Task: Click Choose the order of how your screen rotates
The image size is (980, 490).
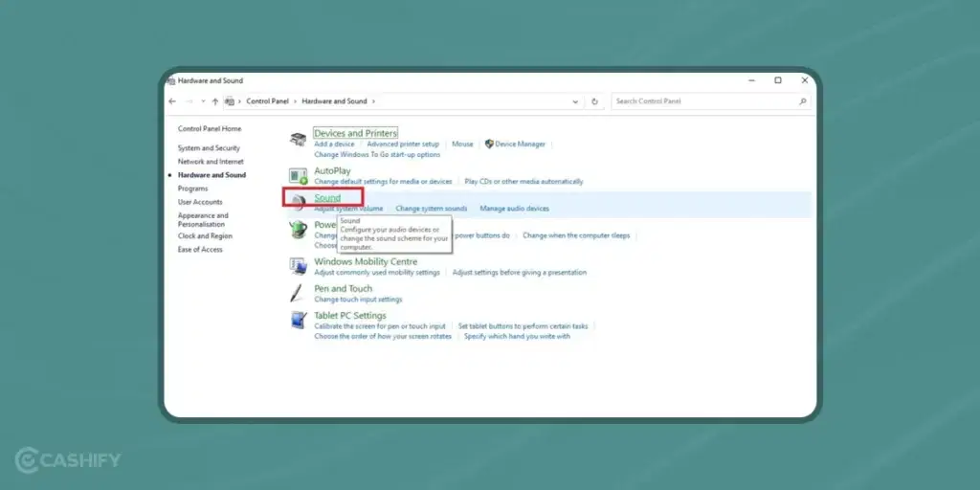Action: 383,336
